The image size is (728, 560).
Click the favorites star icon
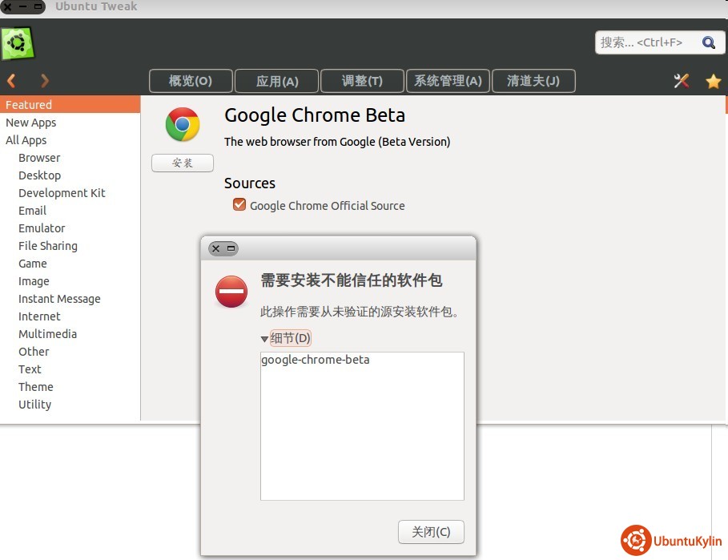713,81
